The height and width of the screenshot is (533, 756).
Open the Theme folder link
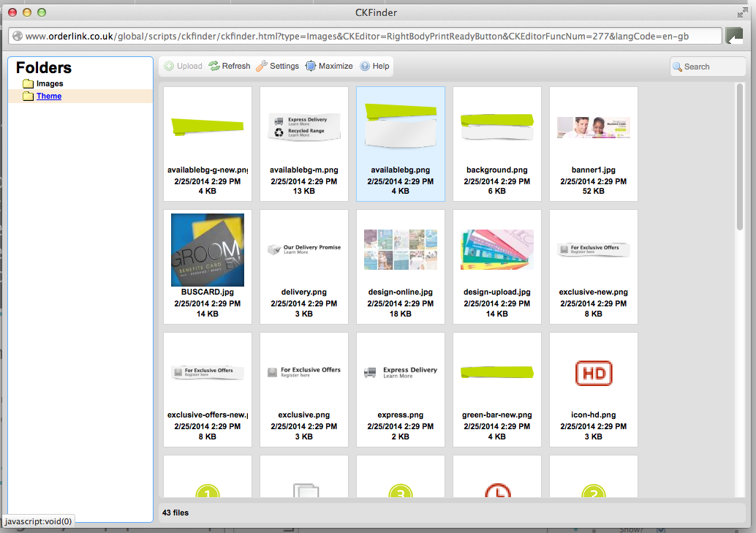coord(49,96)
